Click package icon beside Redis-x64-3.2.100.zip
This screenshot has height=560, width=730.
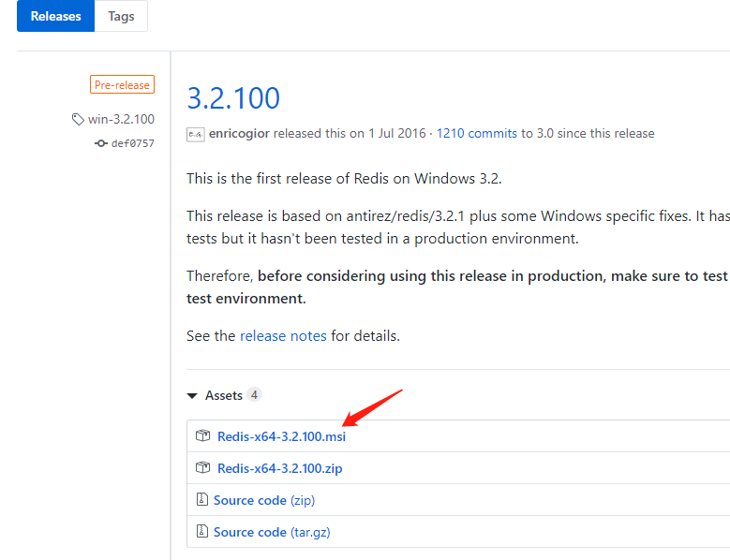203,467
